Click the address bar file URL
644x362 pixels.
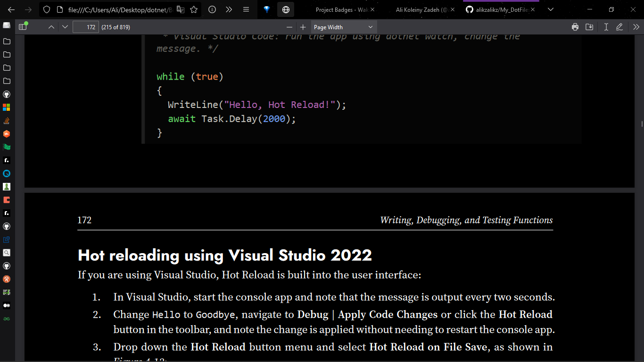tap(120, 9)
